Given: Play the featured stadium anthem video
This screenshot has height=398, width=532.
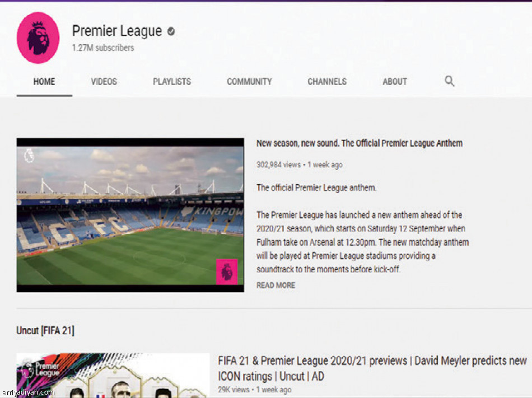Looking at the screenshot, I should coord(130,215).
